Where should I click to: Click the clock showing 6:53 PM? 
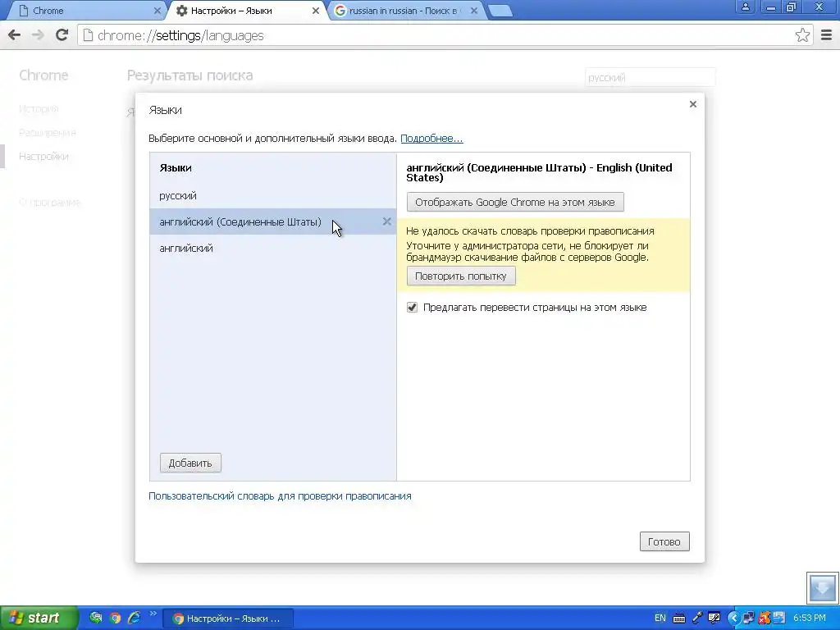click(x=810, y=619)
